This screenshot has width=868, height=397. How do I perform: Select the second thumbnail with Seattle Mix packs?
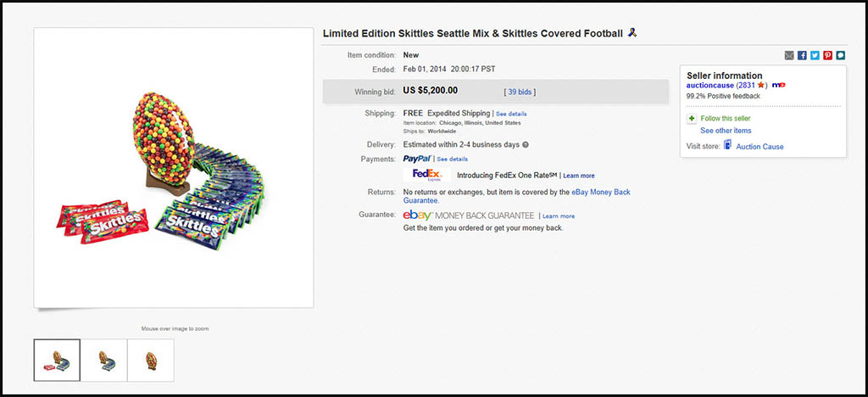click(103, 360)
